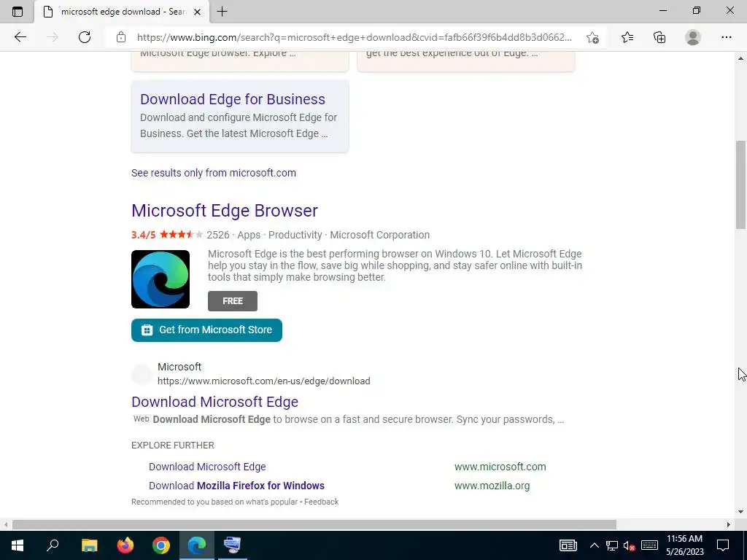Open the network status tray icon
The width and height of the screenshot is (747, 560).
tap(612, 545)
